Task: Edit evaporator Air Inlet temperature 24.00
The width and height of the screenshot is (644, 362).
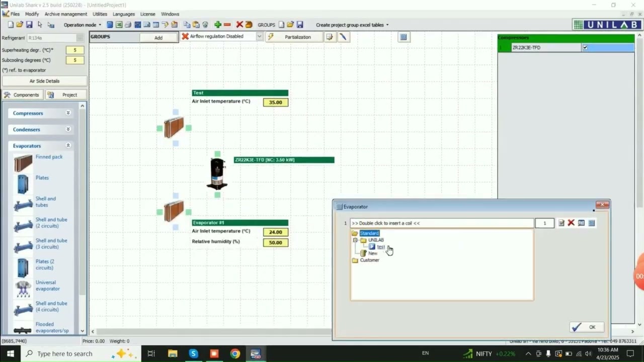Action: point(276,232)
